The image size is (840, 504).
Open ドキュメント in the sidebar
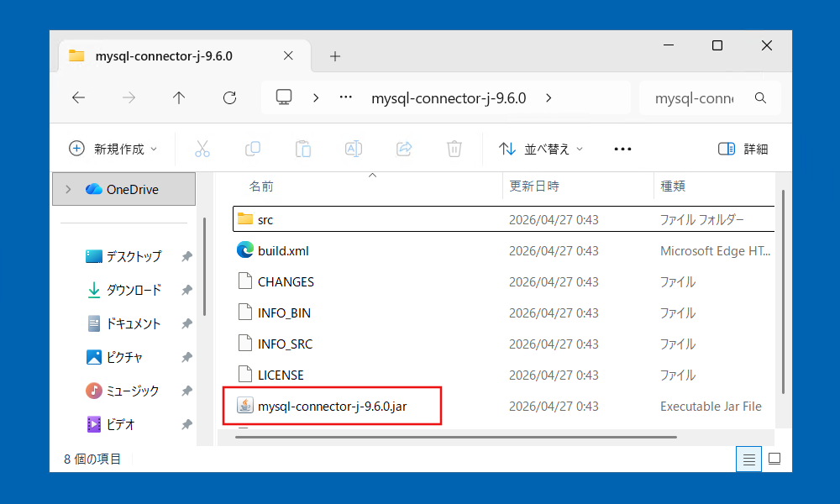pos(134,323)
